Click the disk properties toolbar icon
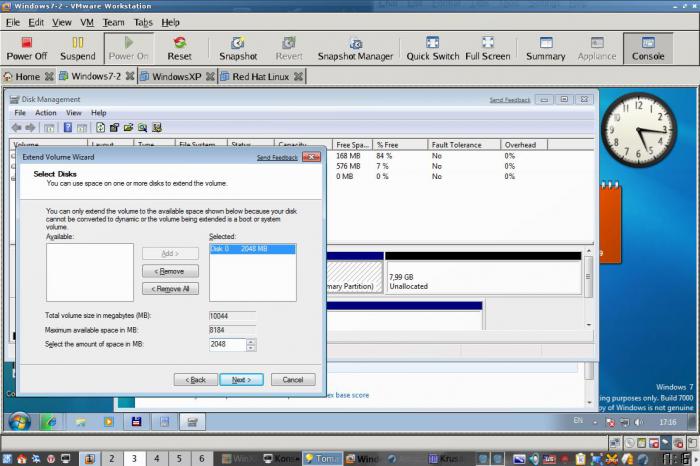This screenshot has width=700, height=466. pyautogui.click(x=114, y=128)
